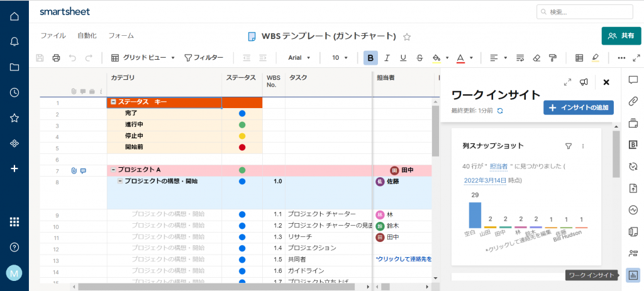Open the Arial font dropdown

(299, 58)
